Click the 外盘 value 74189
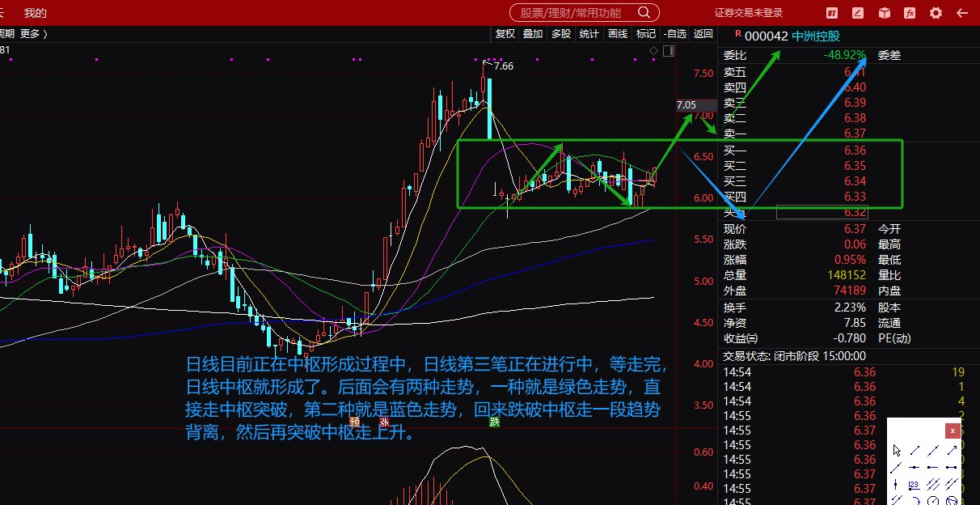980x505 pixels. [x=849, y=291]
